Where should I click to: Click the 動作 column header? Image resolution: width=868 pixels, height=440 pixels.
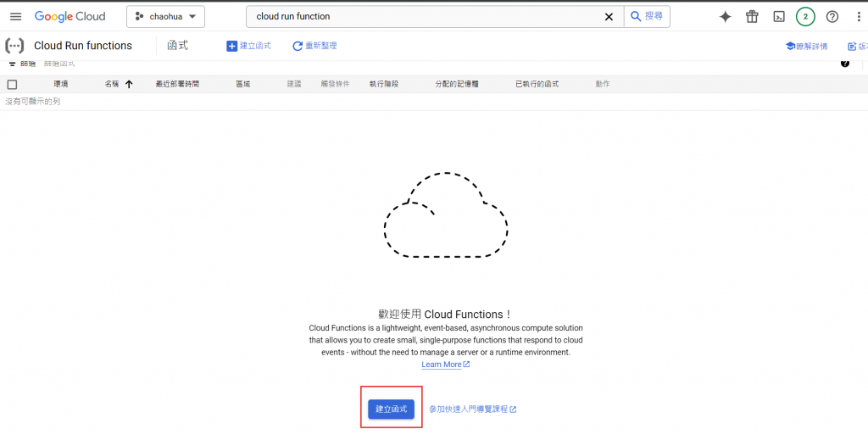click(x=603, y=84)
